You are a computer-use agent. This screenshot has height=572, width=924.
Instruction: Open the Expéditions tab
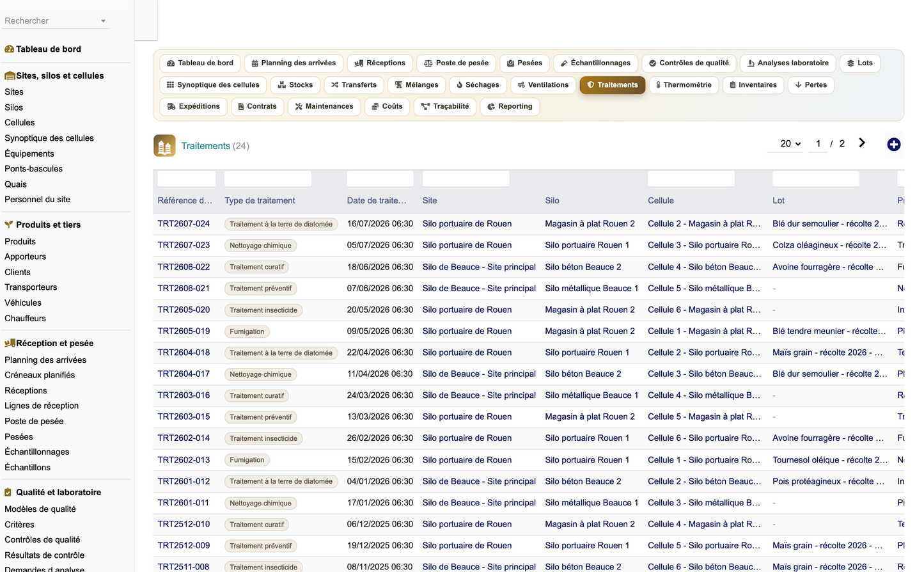(193, 107)
